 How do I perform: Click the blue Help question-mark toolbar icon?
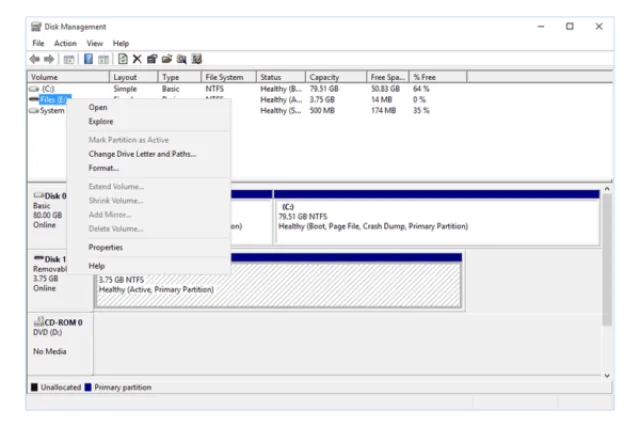[88, 59]
